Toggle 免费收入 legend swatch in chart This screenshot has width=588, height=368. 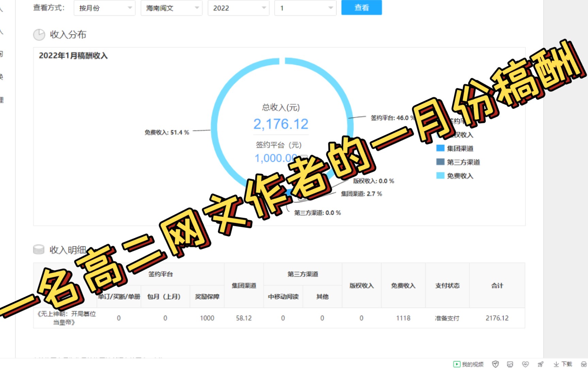[x=440, y=175]
